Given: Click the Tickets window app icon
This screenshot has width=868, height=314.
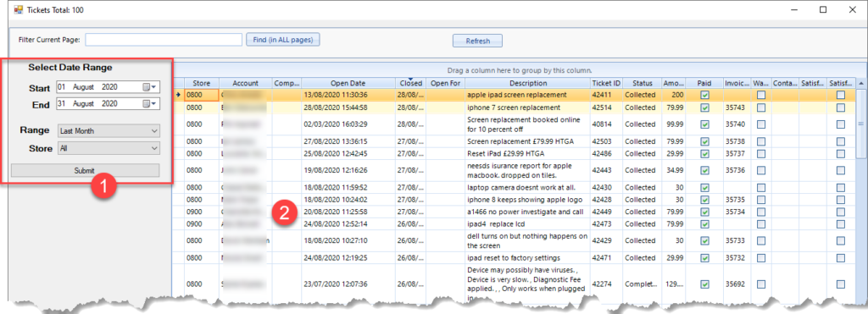Looking at the screenshot, I should point(19,10).
